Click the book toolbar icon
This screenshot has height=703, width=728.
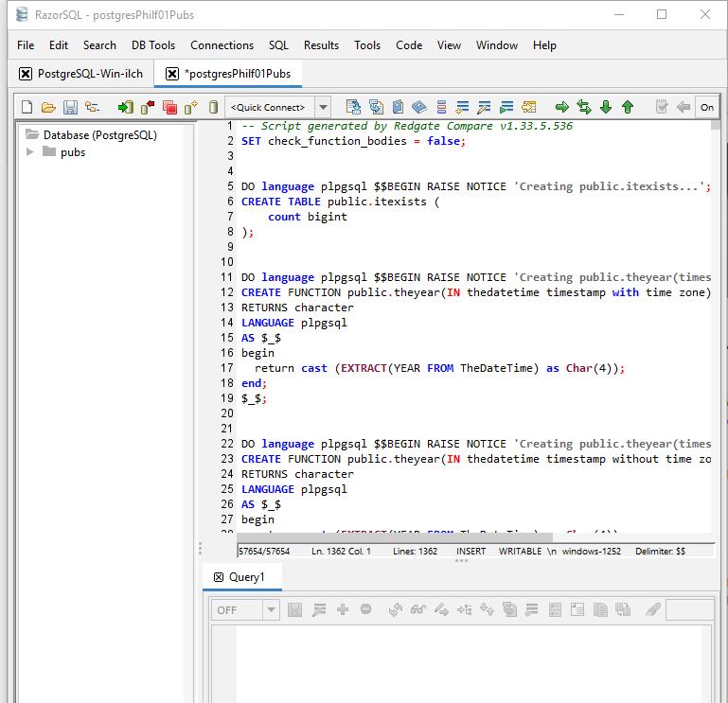[x=398, y=107]
